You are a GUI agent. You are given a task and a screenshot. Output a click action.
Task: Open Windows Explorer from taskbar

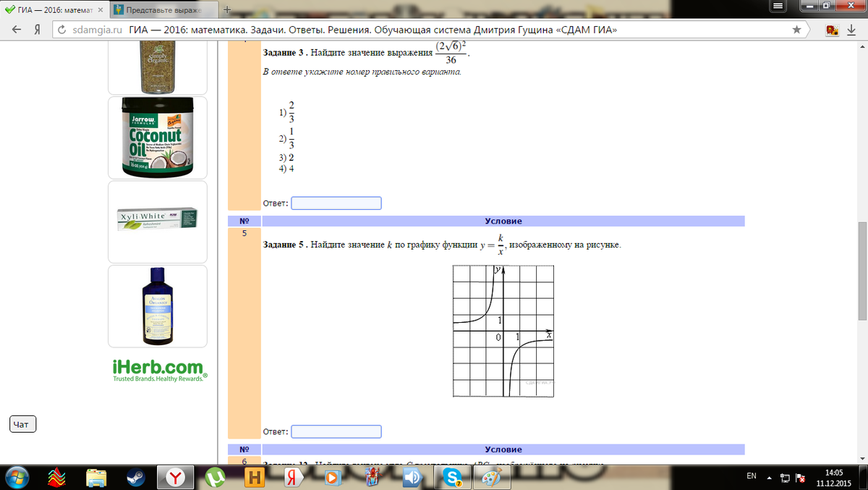click(97, 478)
